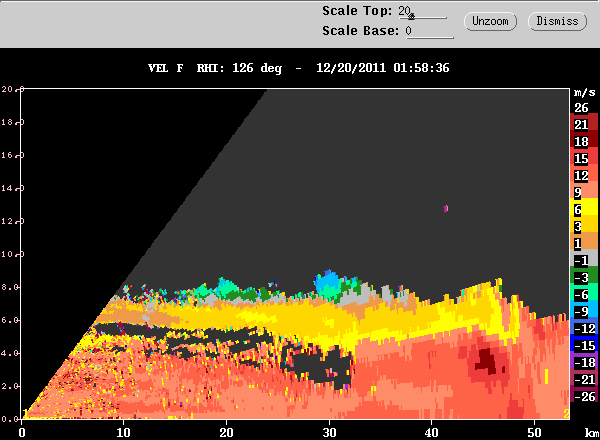Click the Scale Top label
The height and width of the screenshot is (440, 600).
(357, 11)
